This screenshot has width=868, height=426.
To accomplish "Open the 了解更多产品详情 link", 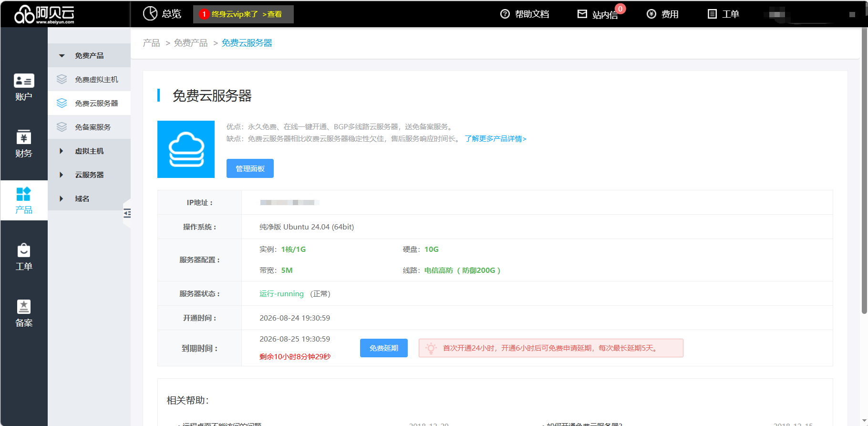I will point(496,139).
